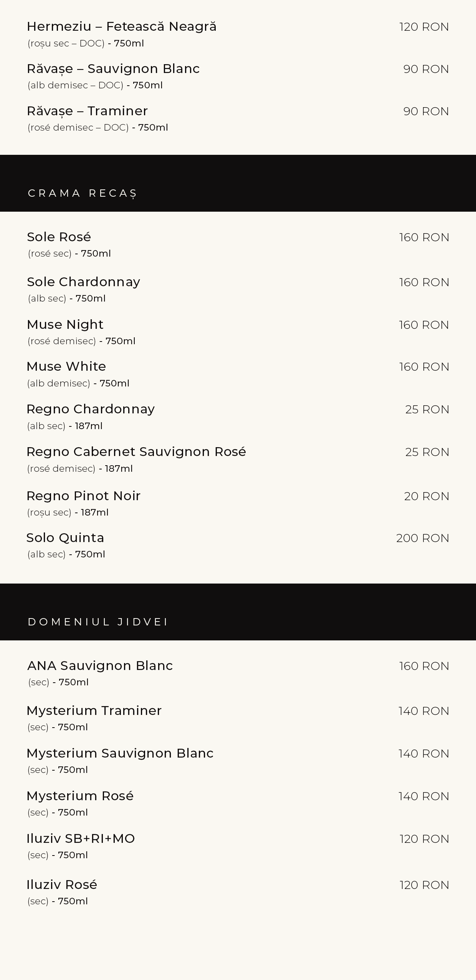This screenshot has height=980, width=476.
Task: Select the Răvașe – Sauvignon Blanc item
Action: click(113, 69)
